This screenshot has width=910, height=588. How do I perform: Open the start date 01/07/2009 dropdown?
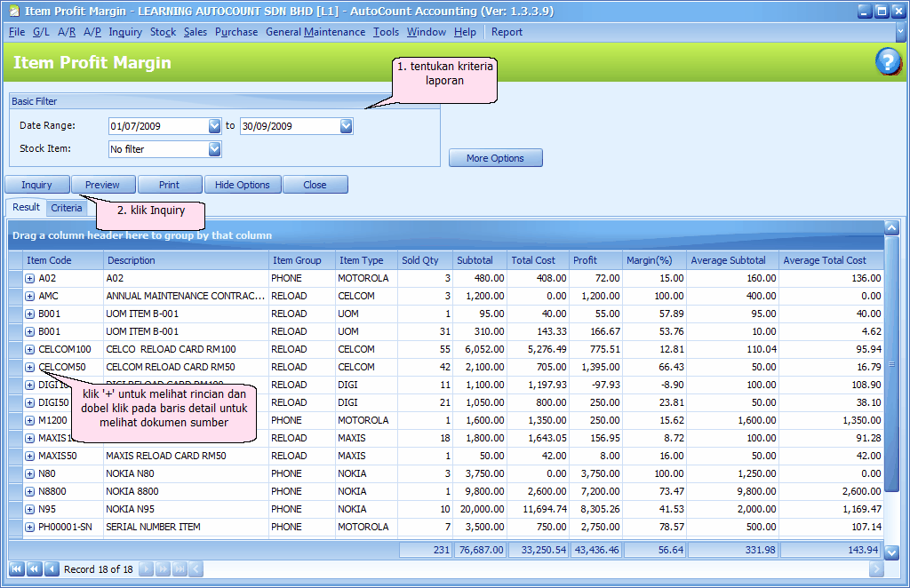pos(212,126)
